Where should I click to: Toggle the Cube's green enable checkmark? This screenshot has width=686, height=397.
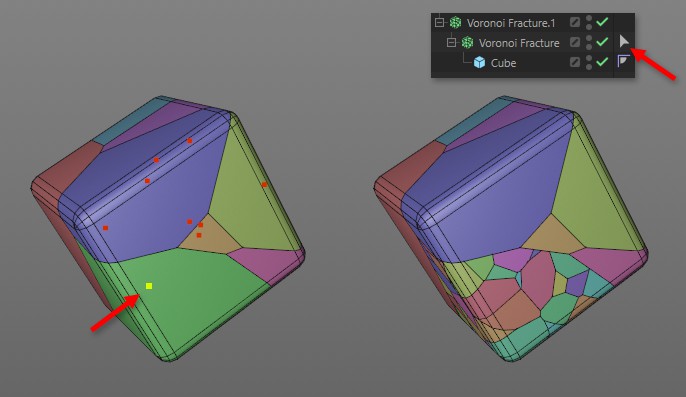pos(602,62)
